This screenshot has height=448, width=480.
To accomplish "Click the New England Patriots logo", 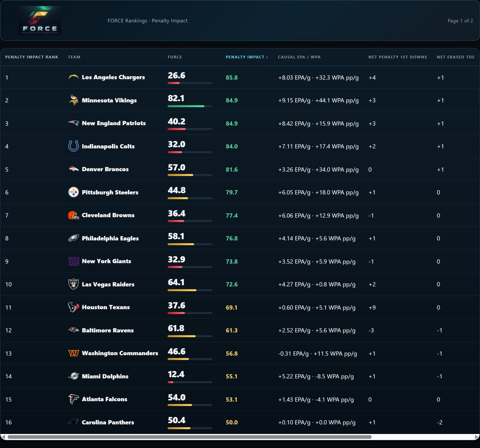I will click(74, 123).
